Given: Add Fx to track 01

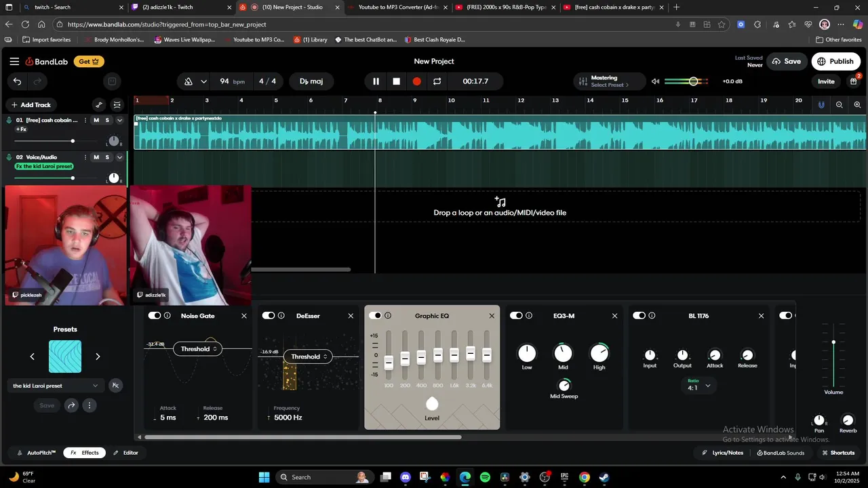Looking at the screenshot, I should click(21, 129).
